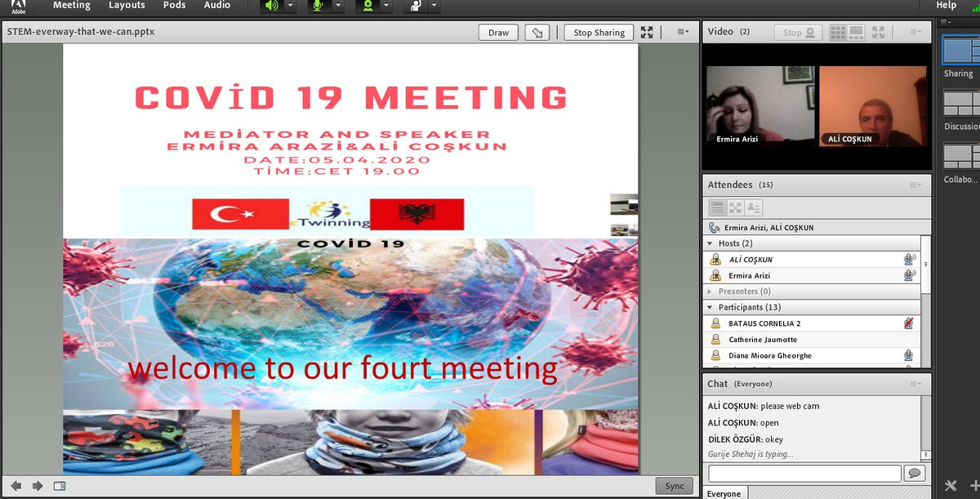The height and width of the screenshot is (499, 980).
Task: Select host Ermira Arizi in attendee list
Action: click(812, 276)
